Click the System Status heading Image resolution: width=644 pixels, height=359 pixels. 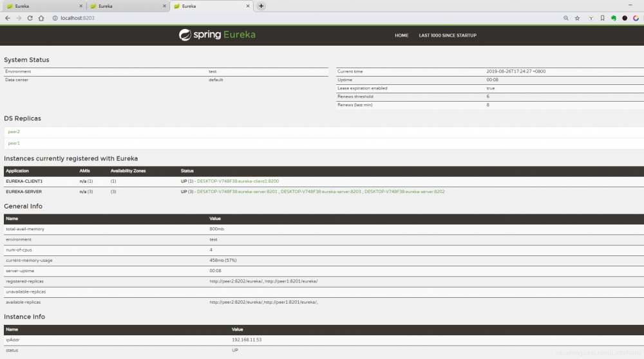coord(26,60)
